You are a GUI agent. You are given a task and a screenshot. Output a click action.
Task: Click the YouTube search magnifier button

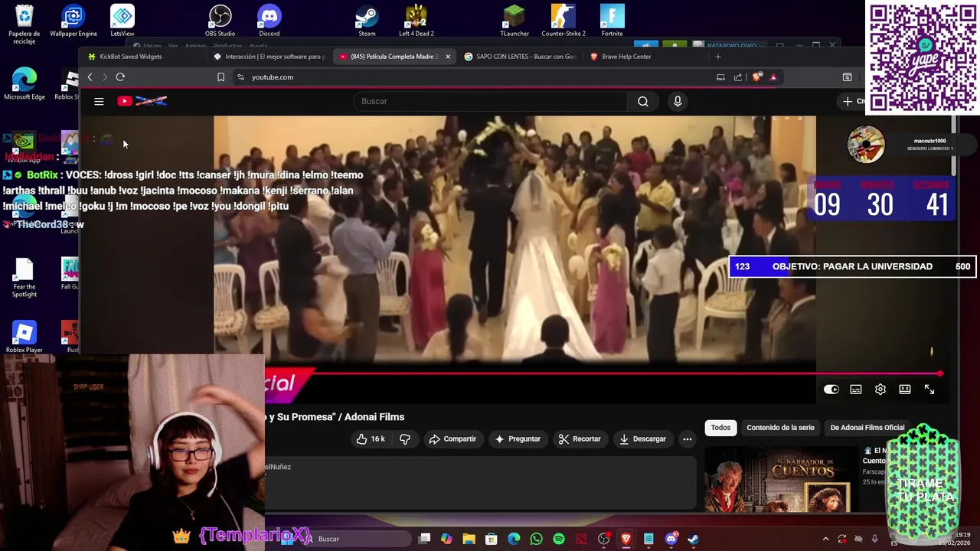coord(643,101)
